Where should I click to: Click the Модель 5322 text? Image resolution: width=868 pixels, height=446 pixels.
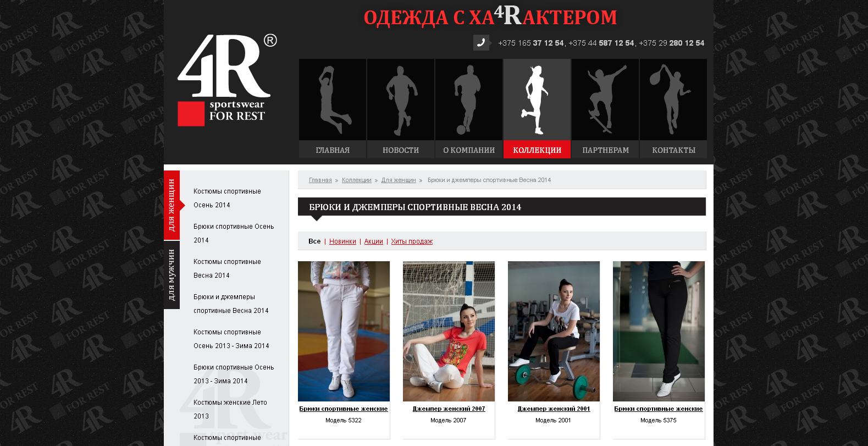tap(344, 420)
